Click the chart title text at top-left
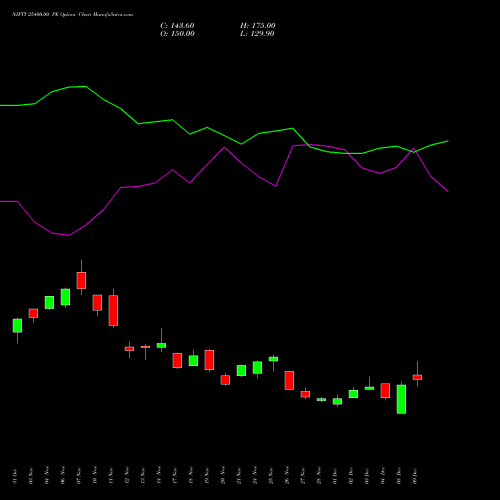500x500 pixels. point(73,15)
